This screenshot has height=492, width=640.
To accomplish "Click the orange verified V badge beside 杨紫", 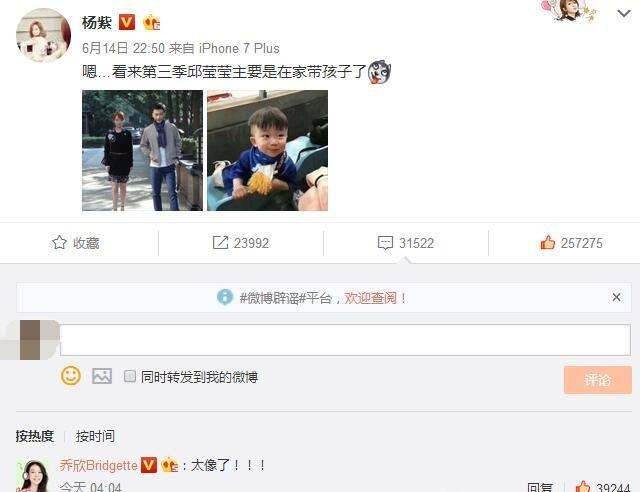I will tap(127, 22).
